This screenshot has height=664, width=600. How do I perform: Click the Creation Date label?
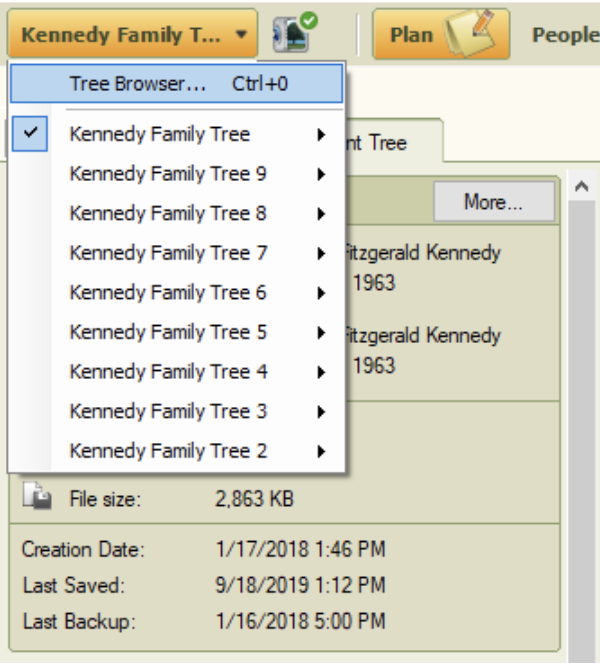point(83,550)
